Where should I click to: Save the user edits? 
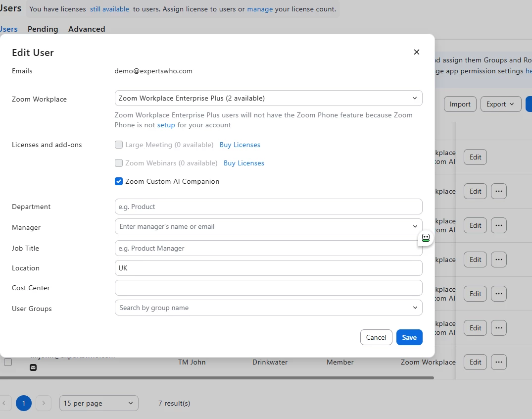tap(409, 337)
